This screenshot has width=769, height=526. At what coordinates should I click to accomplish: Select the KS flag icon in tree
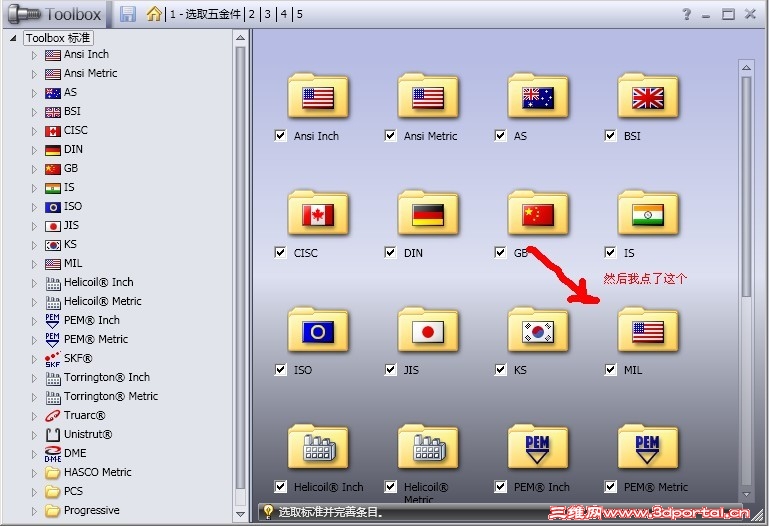point(52,245)
